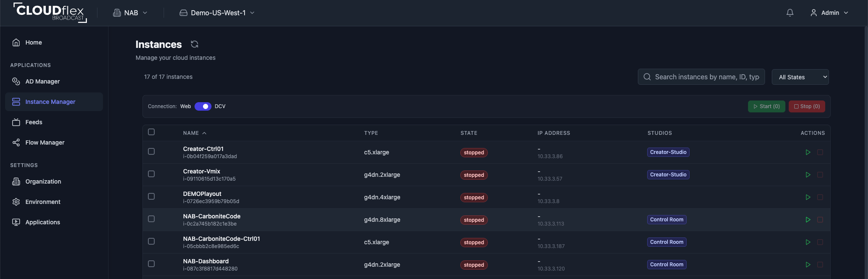Click the Flow Manager share icon
Screen dimensions: 868x279
(16, 142)
